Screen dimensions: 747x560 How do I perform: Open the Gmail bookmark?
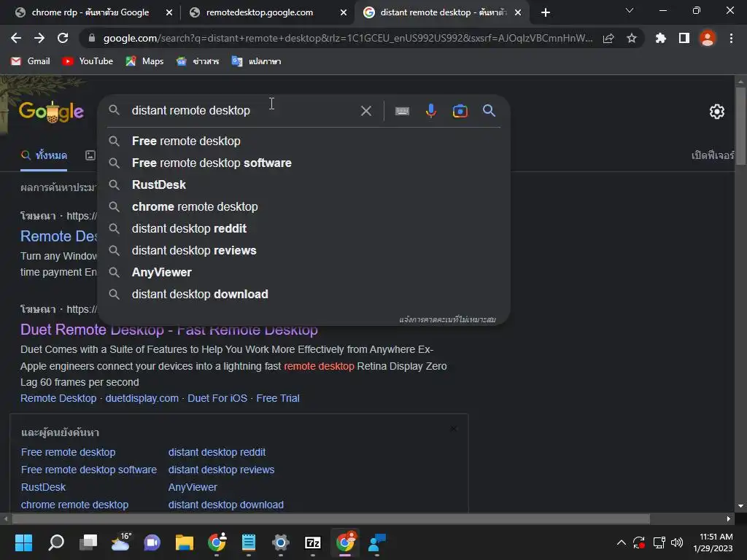coord(31,61)
